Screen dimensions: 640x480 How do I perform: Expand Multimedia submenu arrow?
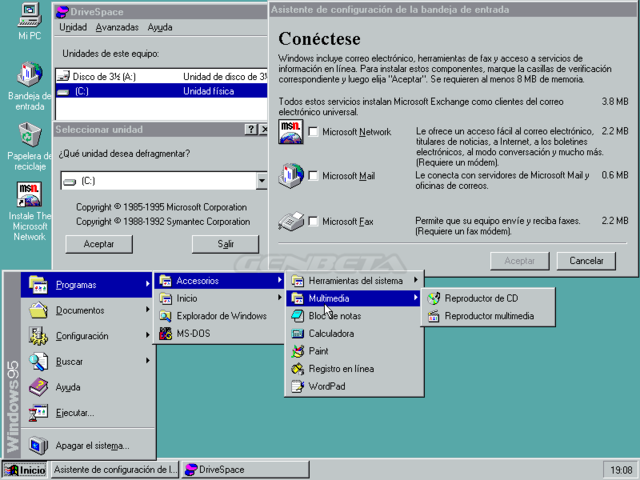(416, 298)
